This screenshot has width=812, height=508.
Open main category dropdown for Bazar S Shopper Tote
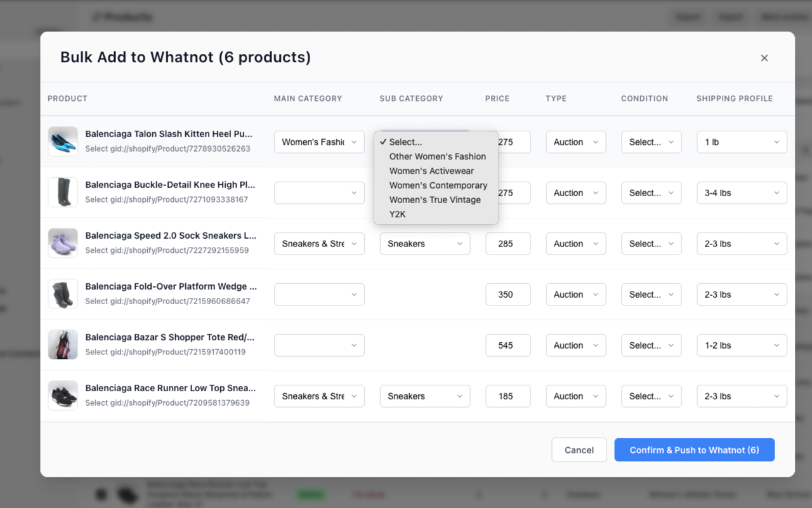[x=319, y=345]
